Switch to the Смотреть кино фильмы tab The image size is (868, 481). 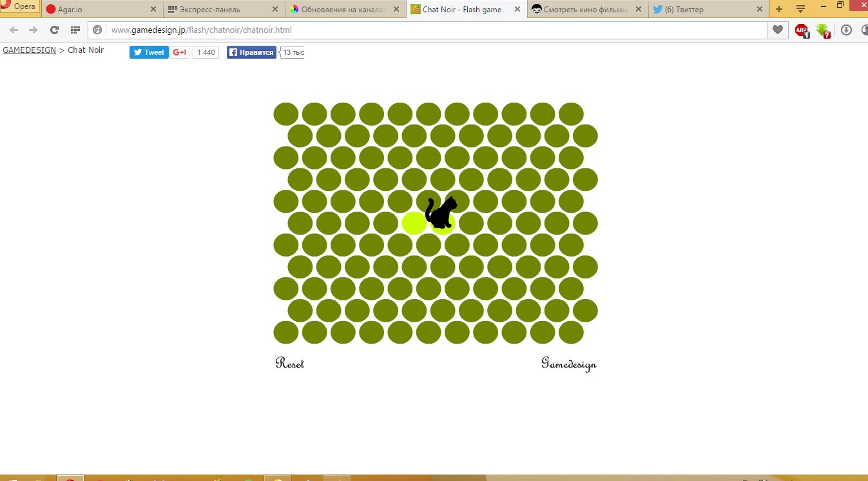coord(588,10)
